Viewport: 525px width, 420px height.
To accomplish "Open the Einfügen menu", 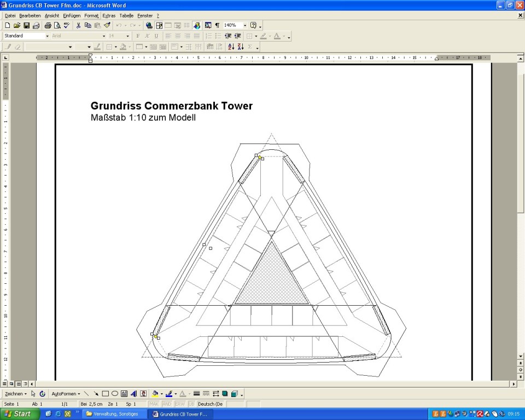I will pos(72,16).
